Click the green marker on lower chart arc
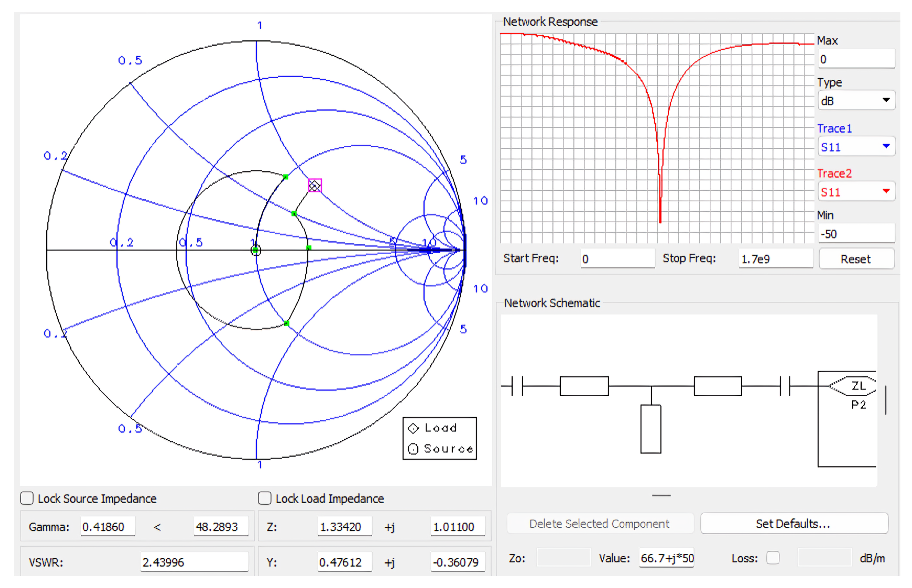Viewport: 912px width, 588px height. (x=286, y=323)
